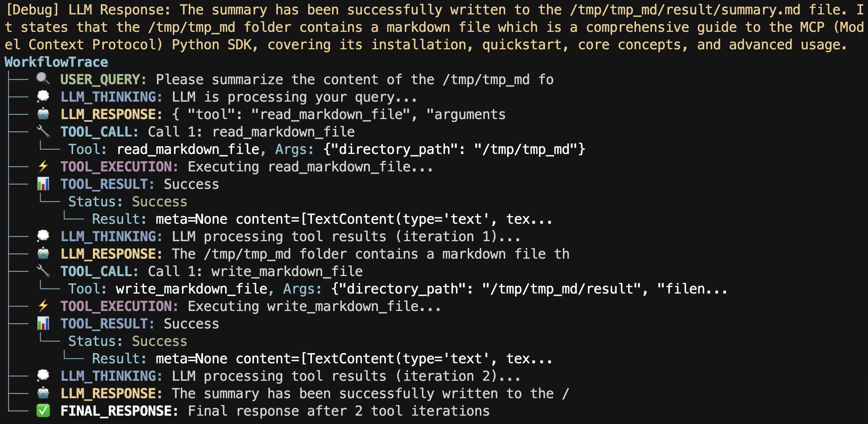Click the robot icon beside the read_markdown_file LLM_RESPONSE
Image resolution: width=868 pixels, height=424 pixels.
click(43, 114)
